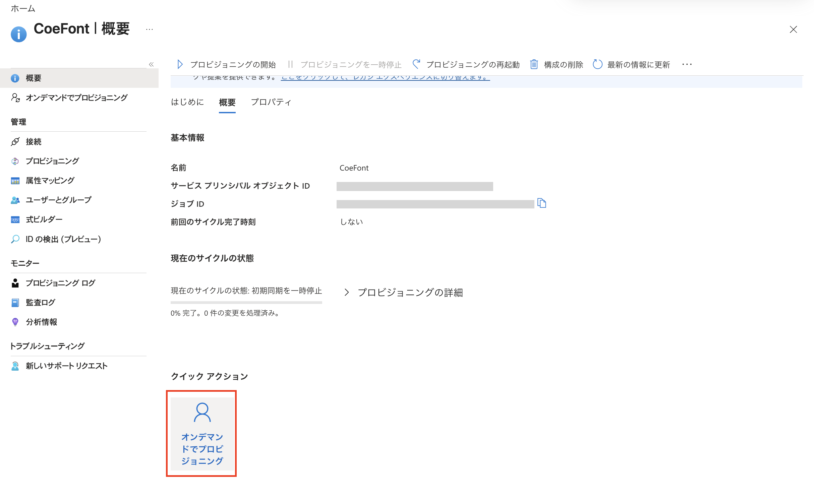This screenshot has width=814, height=504.
Task: Delete configuration with 構成の削除
Action: click(x=557, y=64)
